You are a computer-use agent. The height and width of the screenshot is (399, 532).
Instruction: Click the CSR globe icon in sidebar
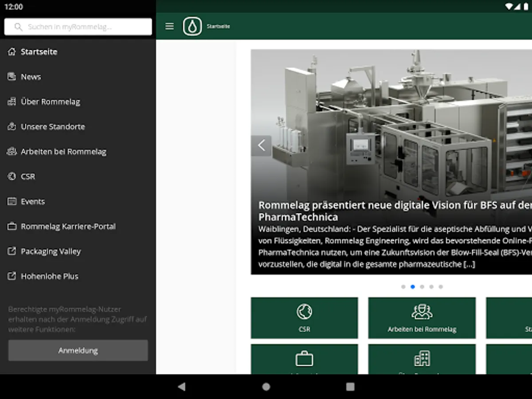pyautogui.click(x=12, y=176)
